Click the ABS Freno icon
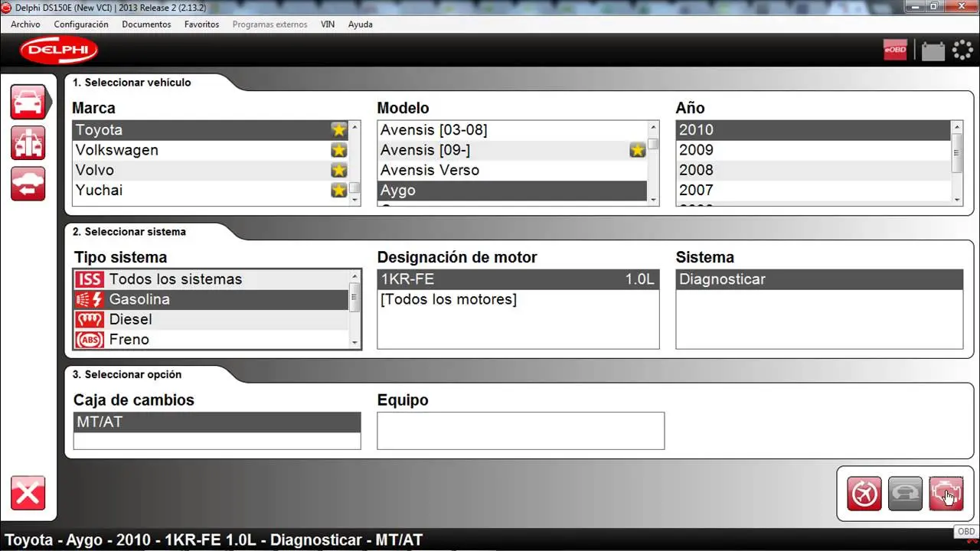The image size is (980, 551). click(x=90, y=339)
